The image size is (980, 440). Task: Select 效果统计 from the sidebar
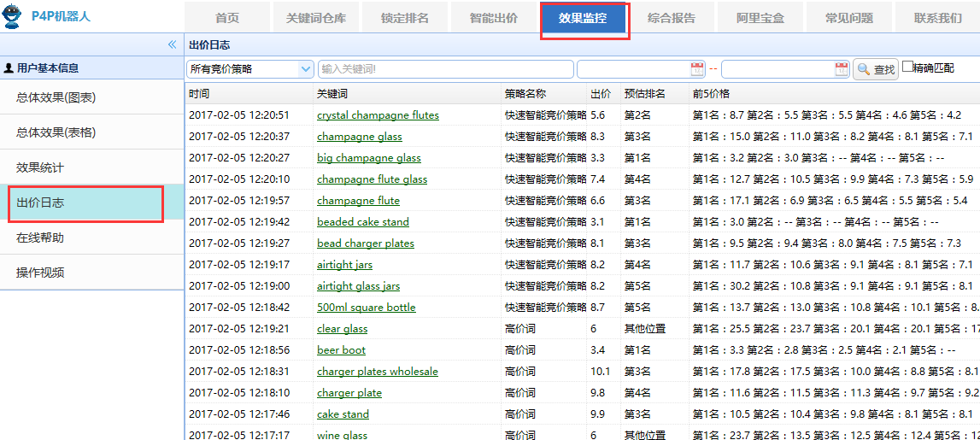coord(40,167)
